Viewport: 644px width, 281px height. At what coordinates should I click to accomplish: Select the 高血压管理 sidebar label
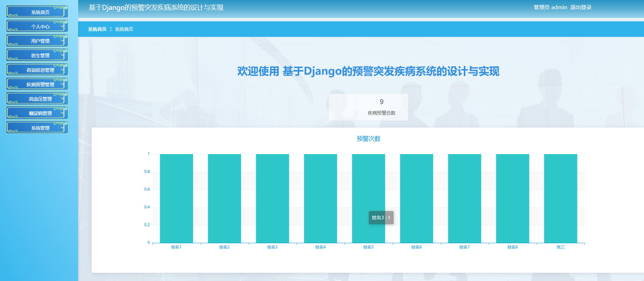tap(40, 99)
